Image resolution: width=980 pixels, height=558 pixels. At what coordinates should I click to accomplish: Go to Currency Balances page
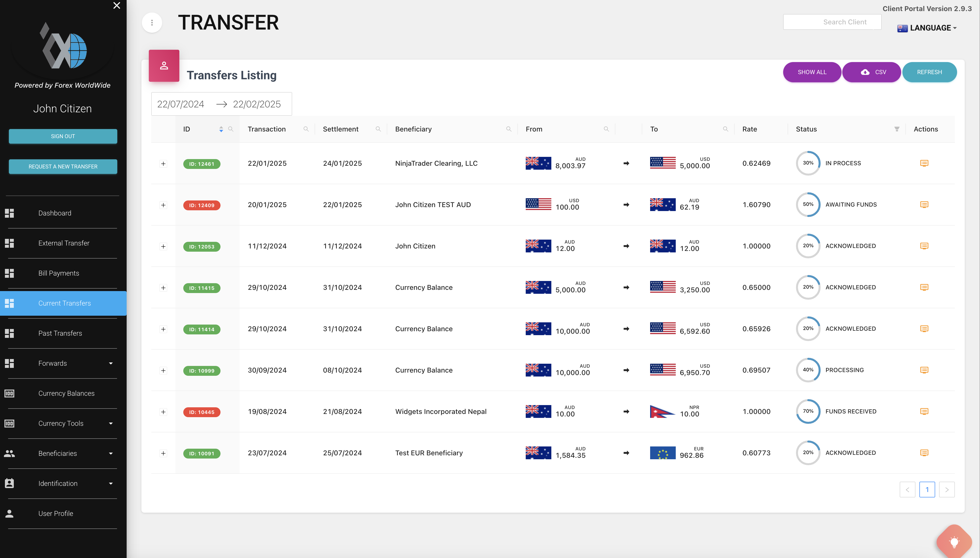point(66,394)
